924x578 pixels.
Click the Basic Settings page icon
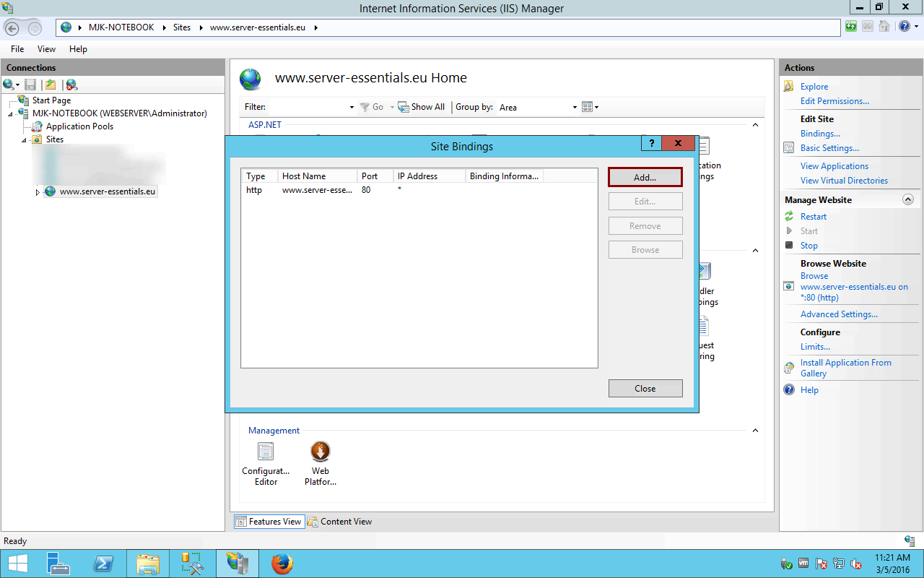point(789,148)
